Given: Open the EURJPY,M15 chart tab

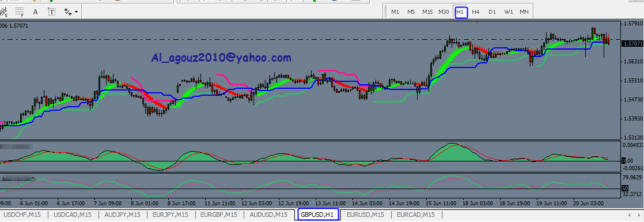Looking at the screenshot, I should click(171, 215).
